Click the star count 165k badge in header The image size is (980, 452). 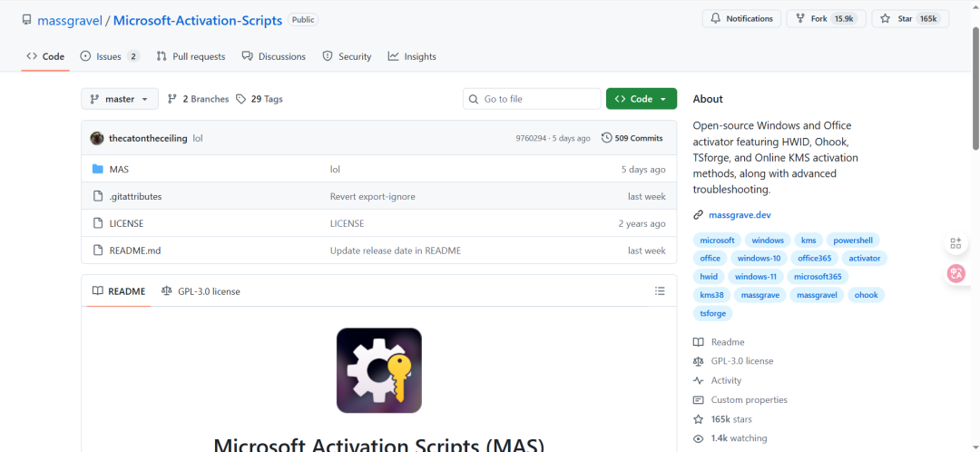point(928,19)
